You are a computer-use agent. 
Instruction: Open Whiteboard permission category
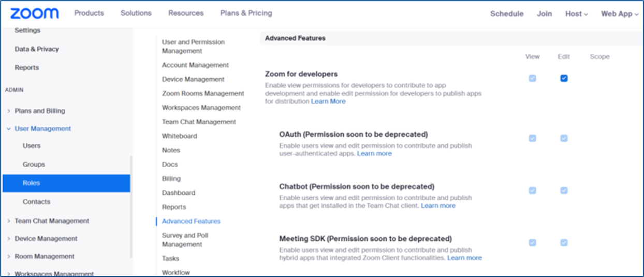pos(180,136)
